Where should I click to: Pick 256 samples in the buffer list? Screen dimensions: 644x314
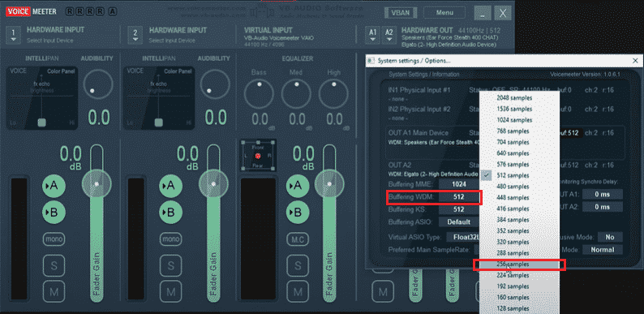(520, 265)
